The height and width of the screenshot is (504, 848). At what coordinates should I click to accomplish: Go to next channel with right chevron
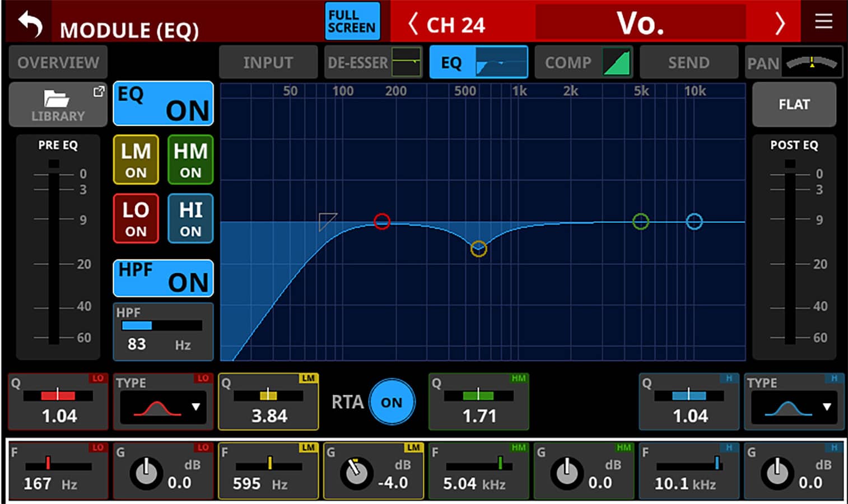[780, 24]
